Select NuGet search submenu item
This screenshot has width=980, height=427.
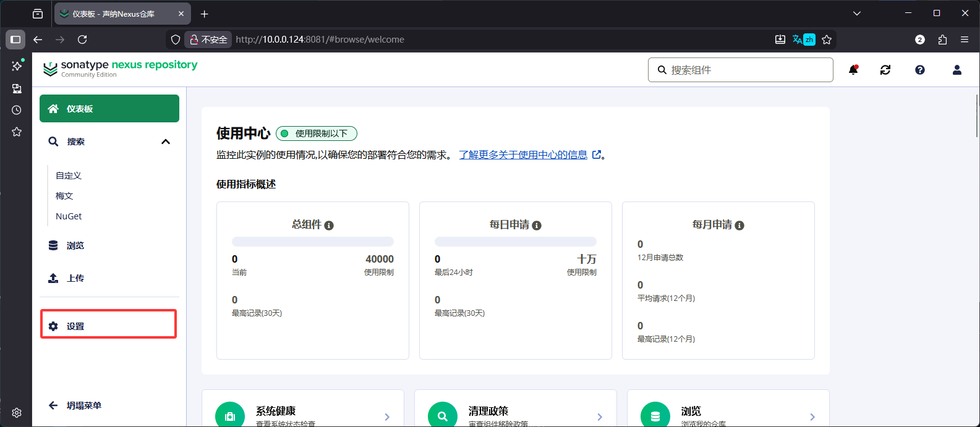coord(69,216)
